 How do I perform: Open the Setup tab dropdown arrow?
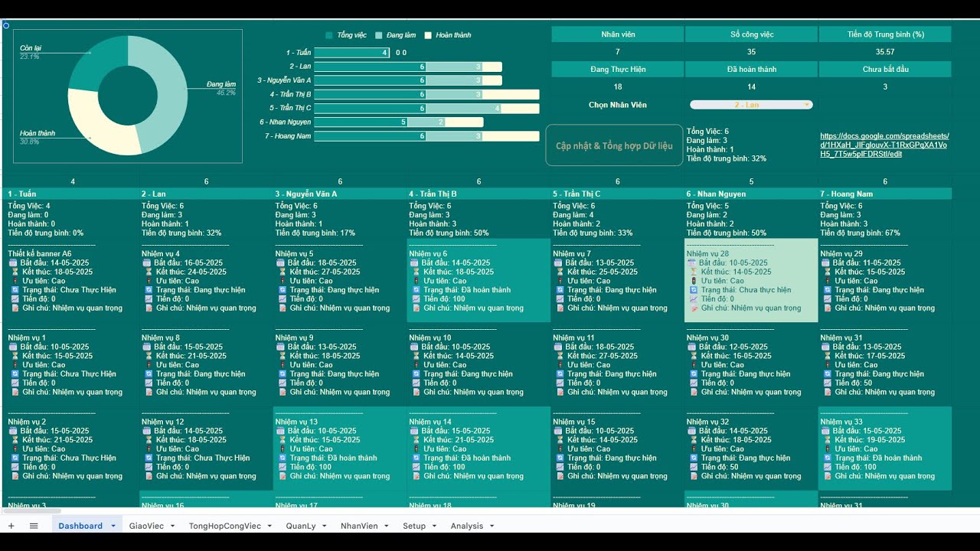[x=435, y=527]
